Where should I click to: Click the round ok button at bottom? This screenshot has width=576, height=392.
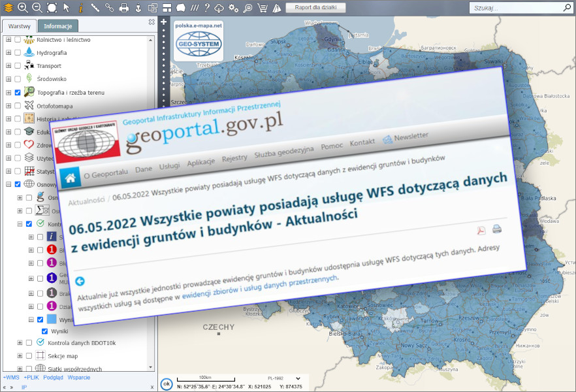(x=167, y=384)
